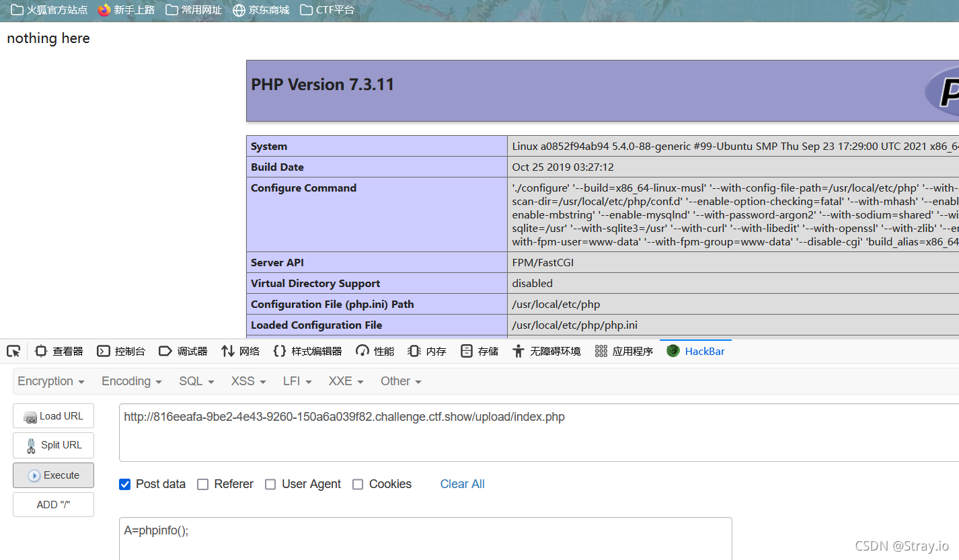Open the 内存 memory tab
Screen dimensions: 959x560
427,351
